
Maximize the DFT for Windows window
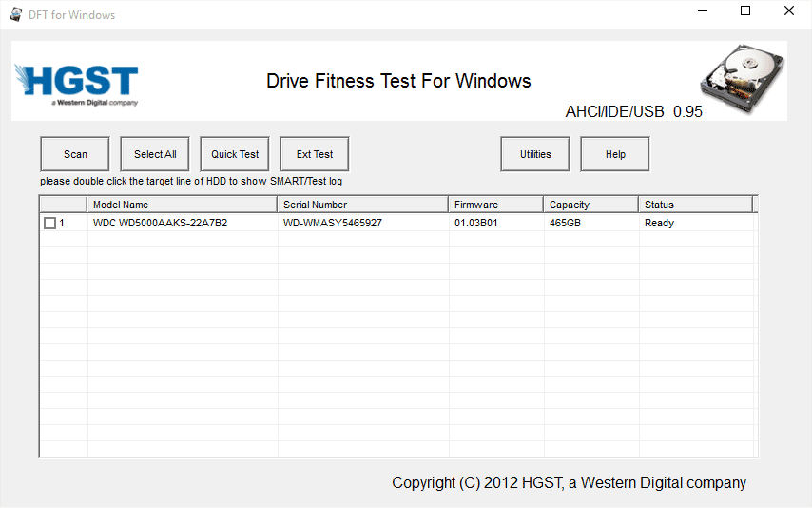coord(745,12)
